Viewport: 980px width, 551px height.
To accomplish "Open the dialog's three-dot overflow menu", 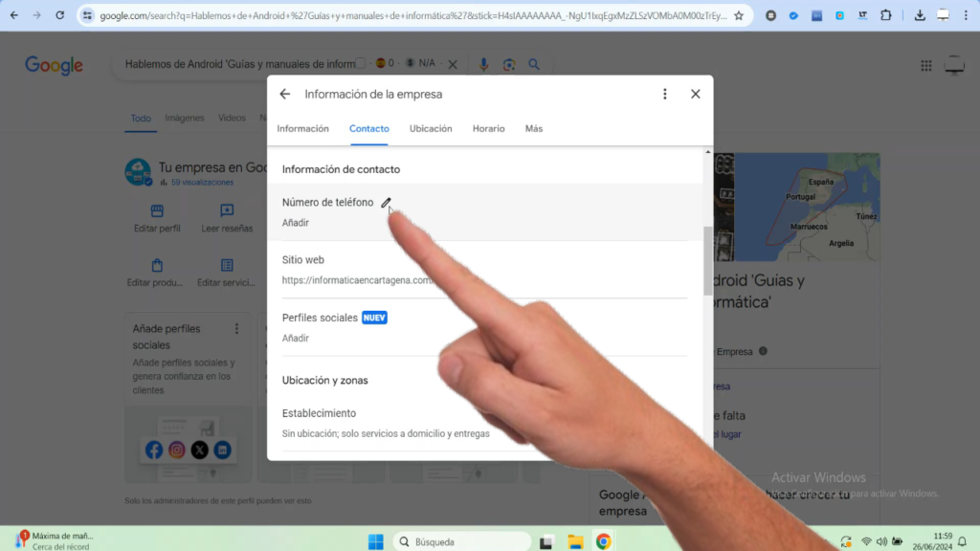I will click(665, 94).
